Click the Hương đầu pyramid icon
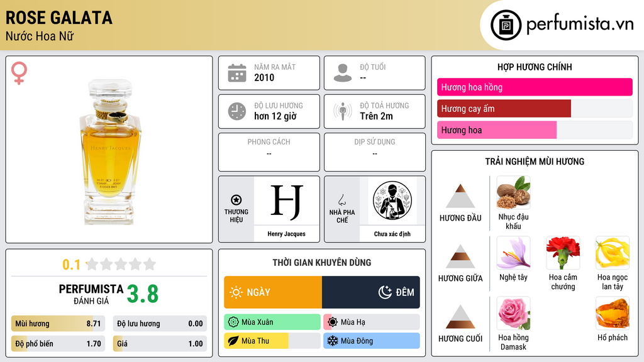Viewport: 644px width, 362px height. click(x=460, y=196)
